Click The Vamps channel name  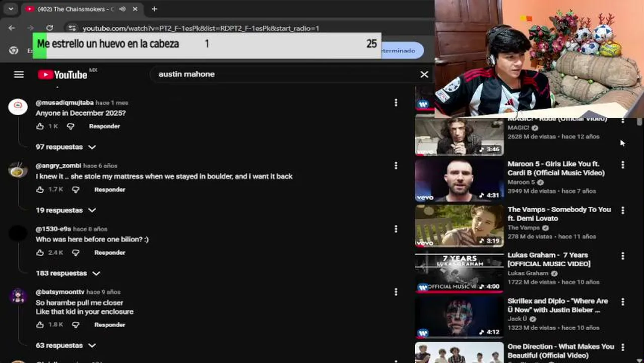(524, 228)
